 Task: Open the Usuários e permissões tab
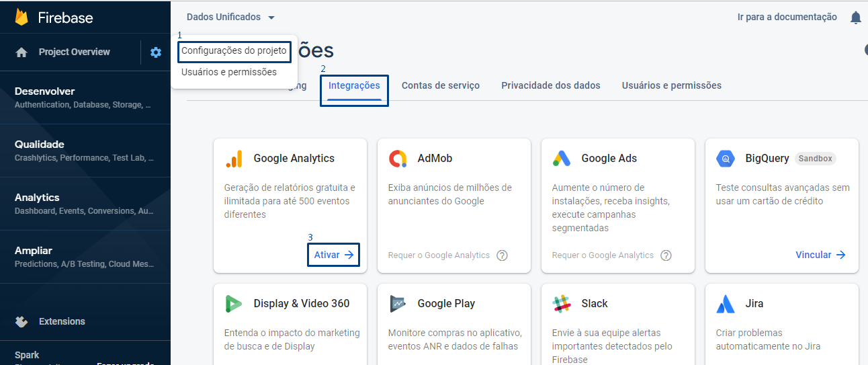(x=672, y=85)
